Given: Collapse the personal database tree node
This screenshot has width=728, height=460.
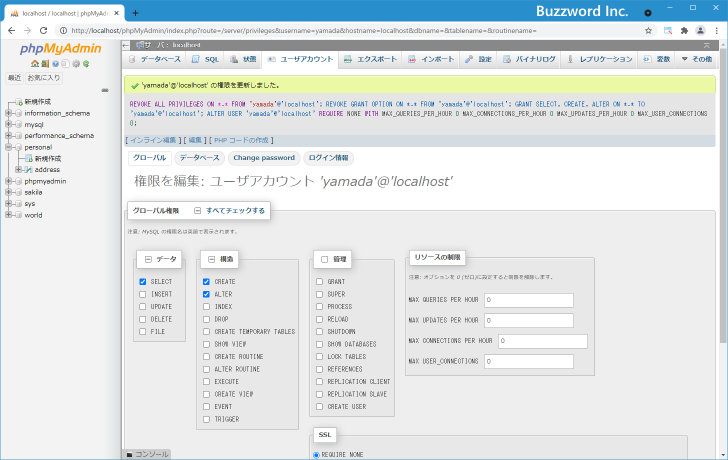Looking at the screenshot, I should (8, 147).
